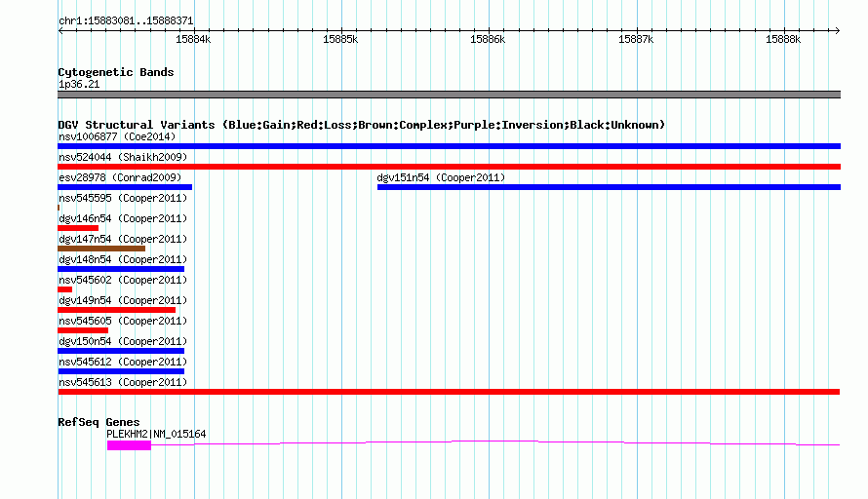The image size is (868, 499).
Task: Open the nsv545602 short red bar
Action: 64,289
